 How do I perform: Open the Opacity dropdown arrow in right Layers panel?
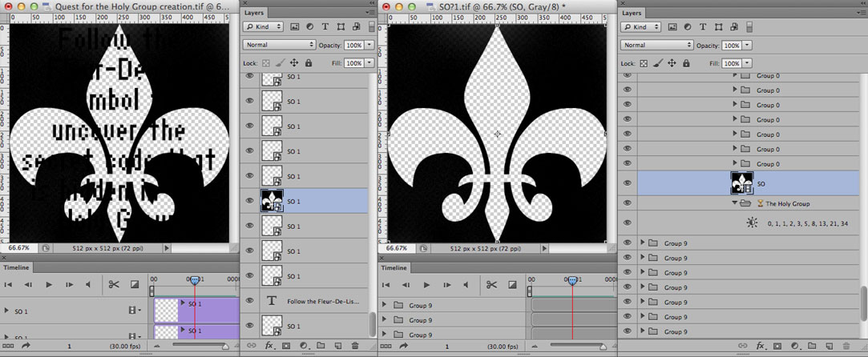pos(747,46)
